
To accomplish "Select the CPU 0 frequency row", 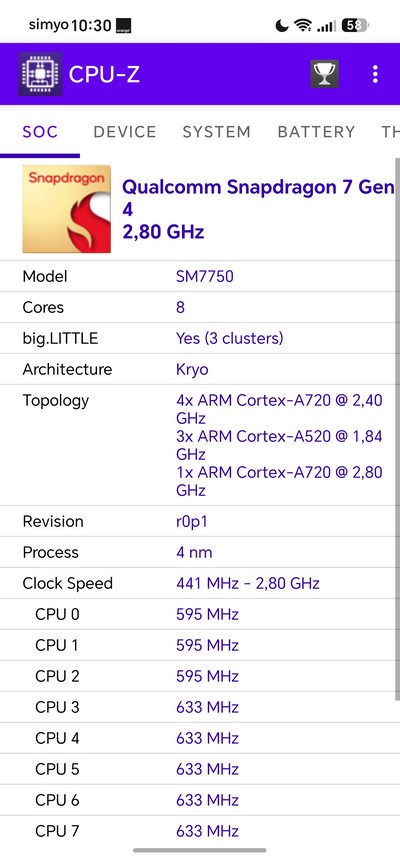I will (x=198, y=614).
